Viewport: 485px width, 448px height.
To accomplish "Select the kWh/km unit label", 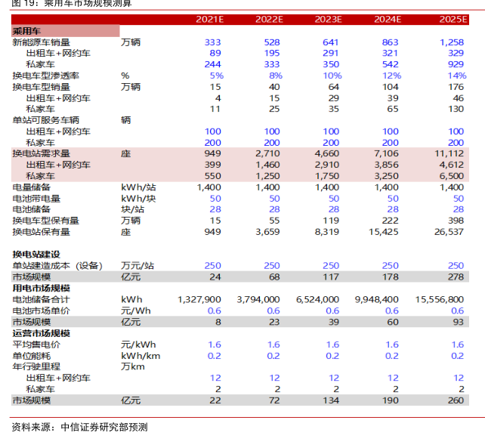I will coord(141,355).
